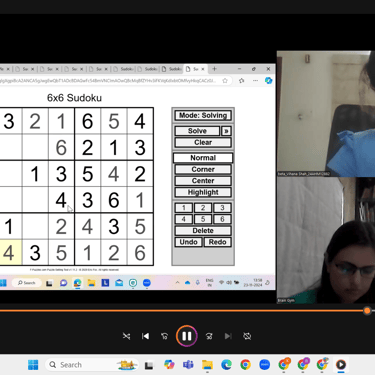Select the Corner entry mode
Screen dimensions: 375x375
point(203,169)
